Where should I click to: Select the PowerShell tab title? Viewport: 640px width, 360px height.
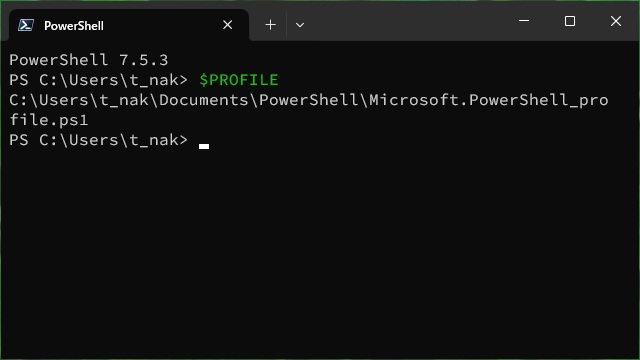pos(74,26)
